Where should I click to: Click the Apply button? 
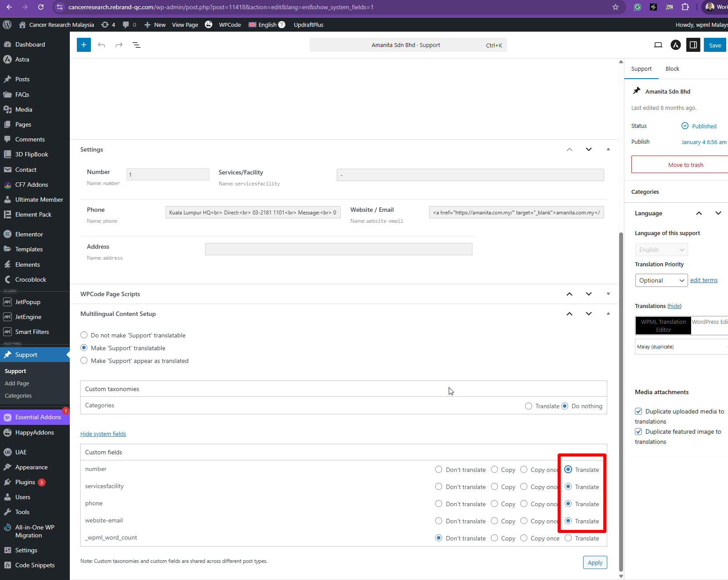click(x=595, y=562)
